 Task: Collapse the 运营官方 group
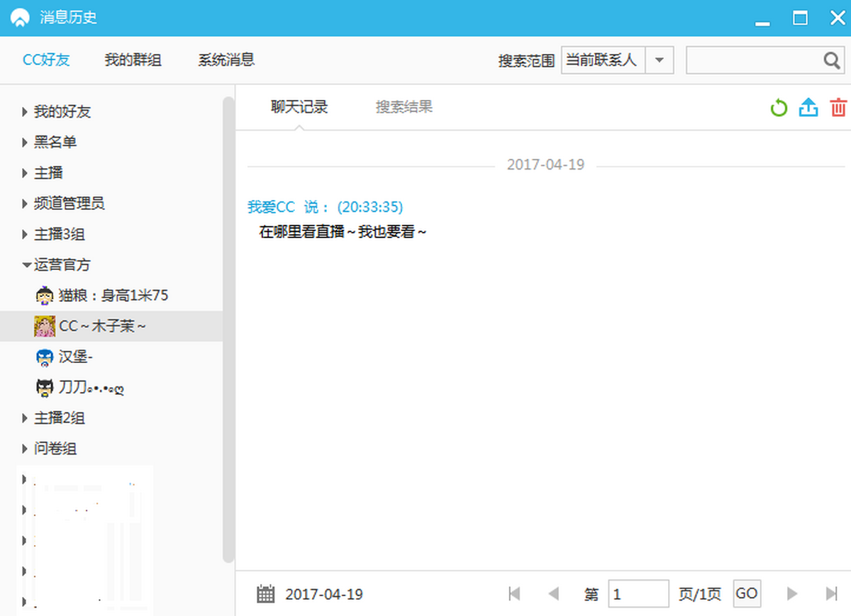point(26,265)
